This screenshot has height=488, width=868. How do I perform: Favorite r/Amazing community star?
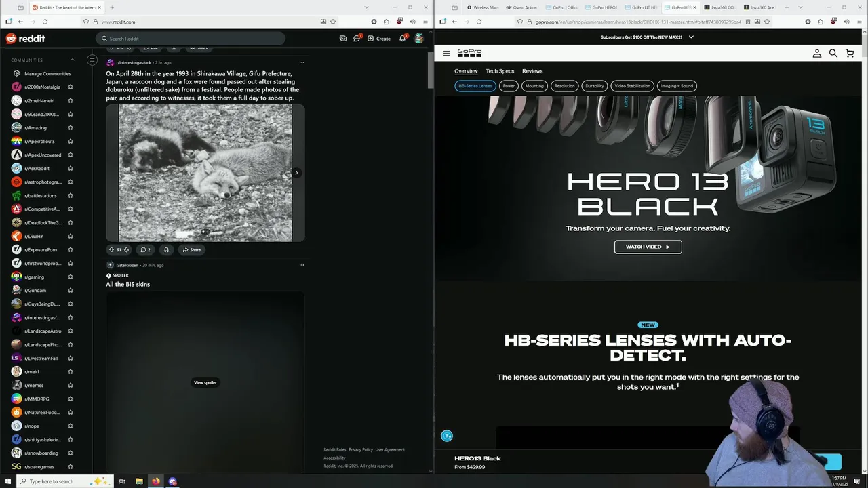coord(70,127)
